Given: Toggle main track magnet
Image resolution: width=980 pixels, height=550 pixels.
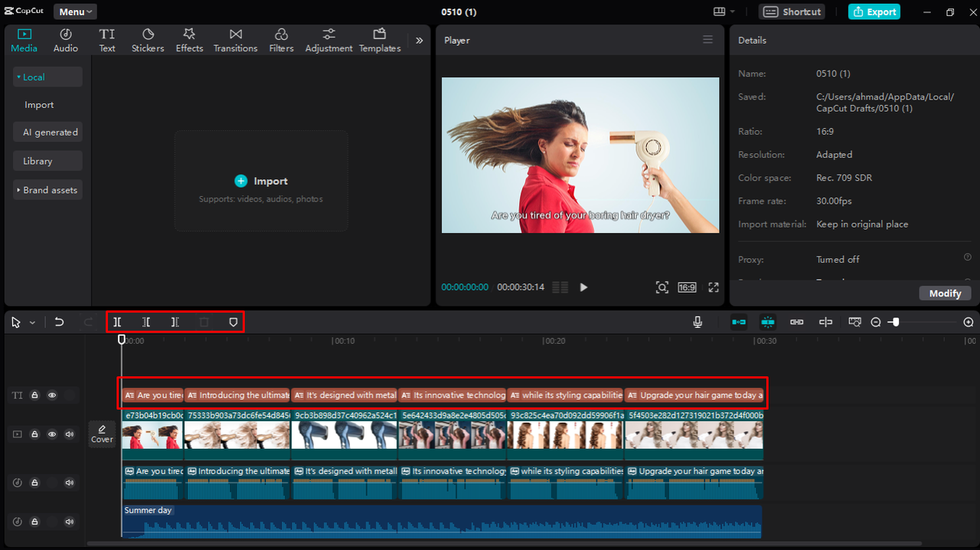Looking at the screenshot, I should (x=739, y=322).
